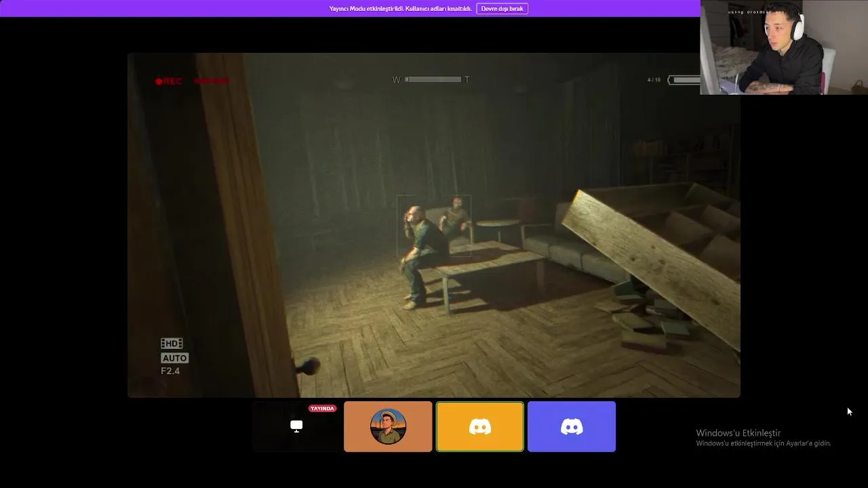The width and height of the screenshot is (868, 488).
Task: Click the red YAYINDA live badge
Action: click(x=322, y=409)
